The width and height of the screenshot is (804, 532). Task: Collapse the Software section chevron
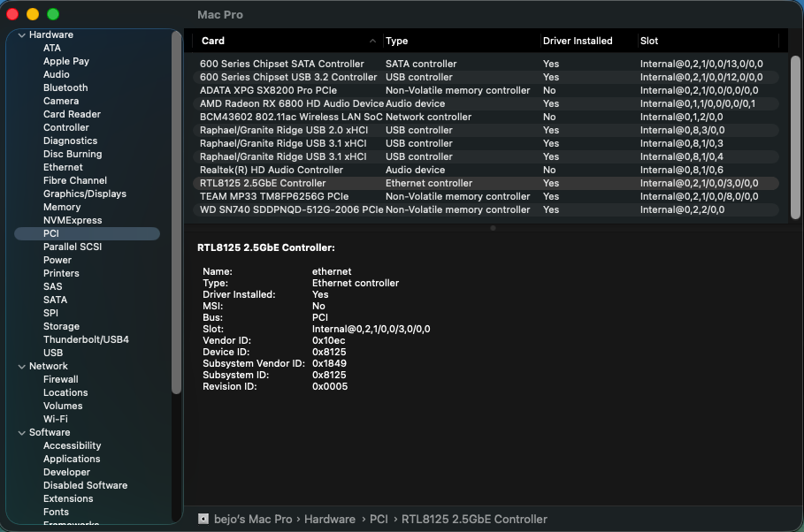point(21,432)
